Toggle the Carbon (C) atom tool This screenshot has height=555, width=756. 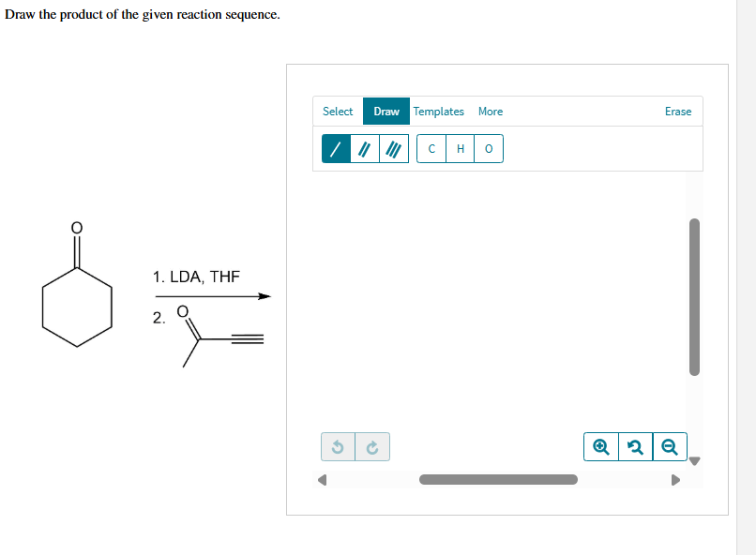click(x=431, y=148)
